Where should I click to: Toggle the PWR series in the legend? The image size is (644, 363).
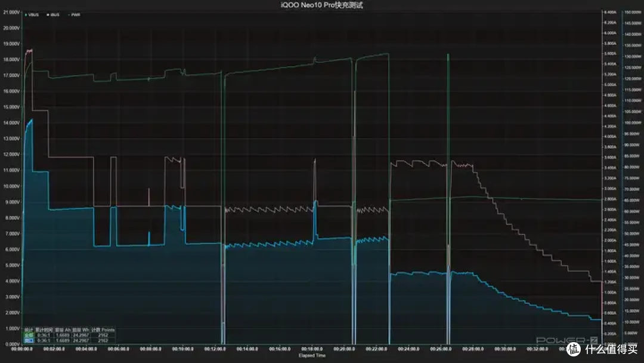pyautogui.click(x=75, y=15)
